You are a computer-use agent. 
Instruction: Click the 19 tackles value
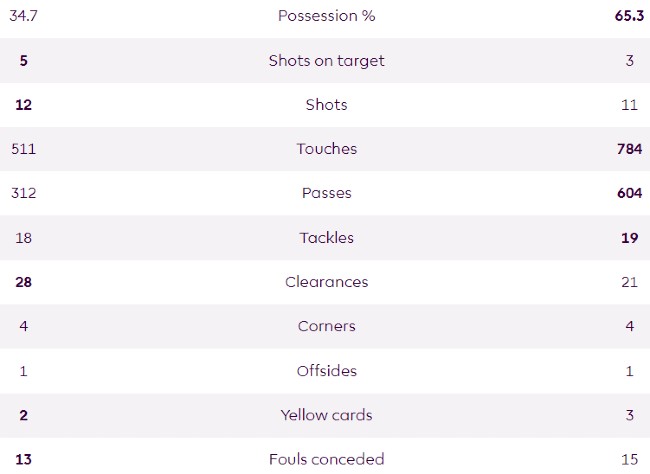pyautogui.click(x=629, y=238)
